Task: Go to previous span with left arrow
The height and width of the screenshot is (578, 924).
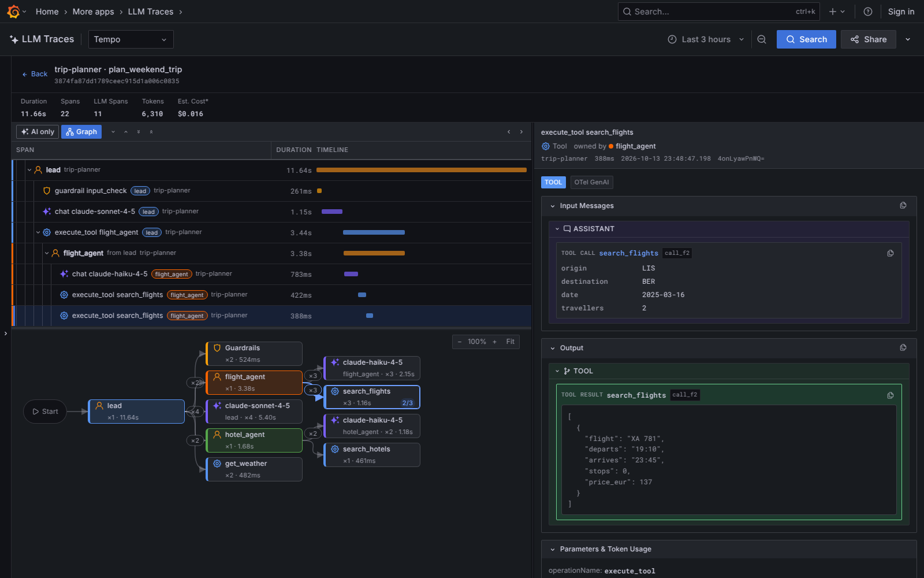Action: pos(509,132)
